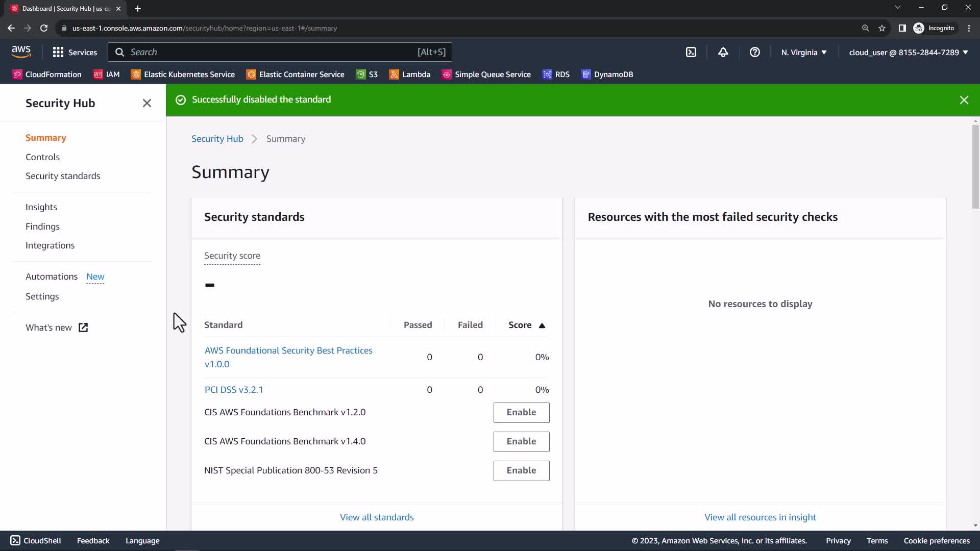Enable NIST Special Publication 800-53 Revision 5

point(521,470)
